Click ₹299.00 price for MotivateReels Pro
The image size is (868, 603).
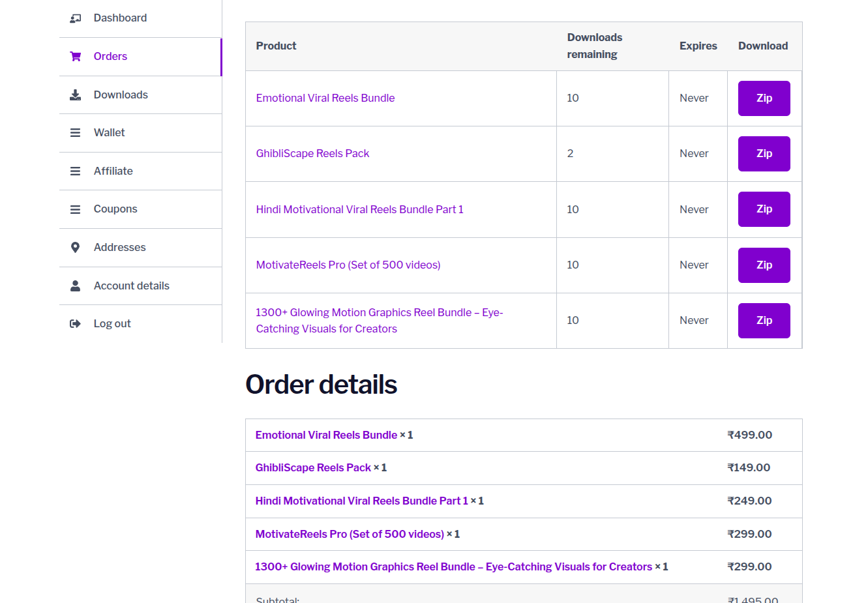(749, 534)
